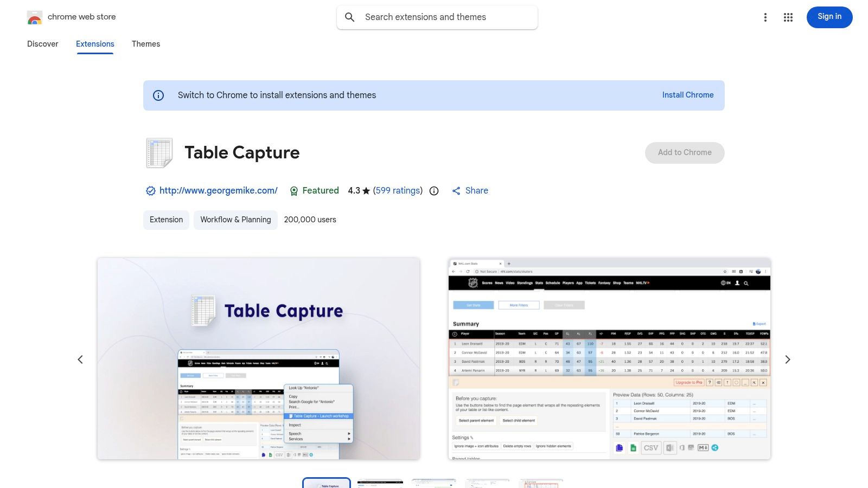868x488 pixels.
Task: Select the second carousel thumbnail
Action: 380,483
